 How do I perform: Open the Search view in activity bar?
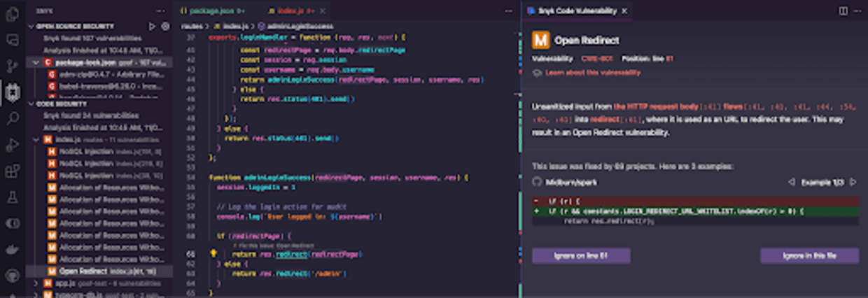tap(11, 118)
